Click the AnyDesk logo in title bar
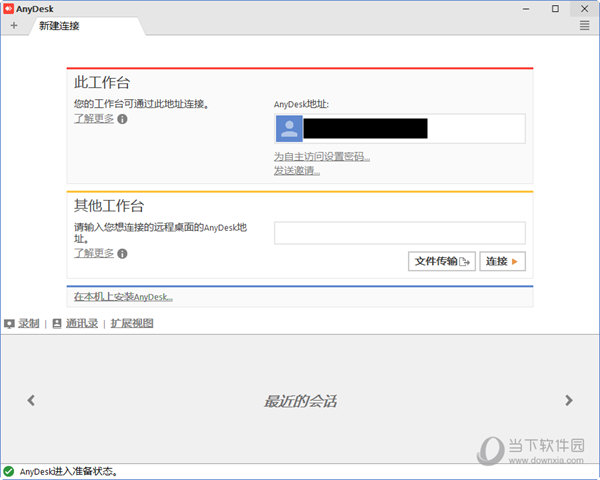 8,8
